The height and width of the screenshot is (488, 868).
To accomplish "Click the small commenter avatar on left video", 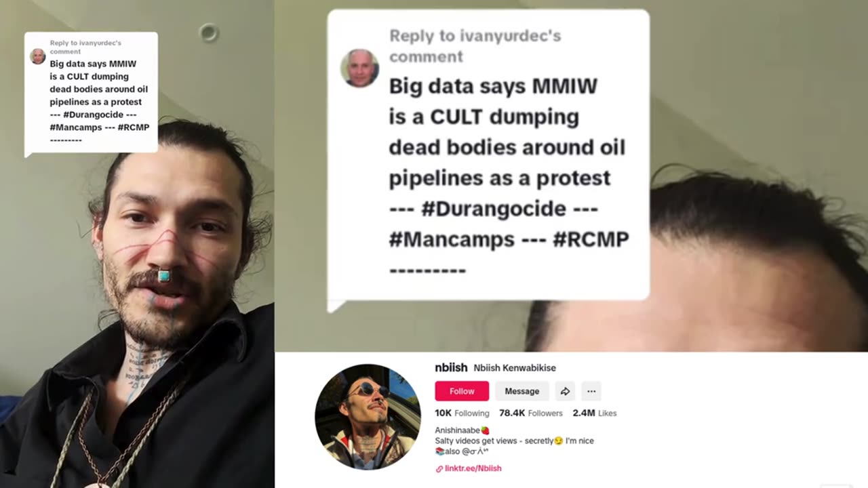I will pyautogui.click(x=38, y=56).
